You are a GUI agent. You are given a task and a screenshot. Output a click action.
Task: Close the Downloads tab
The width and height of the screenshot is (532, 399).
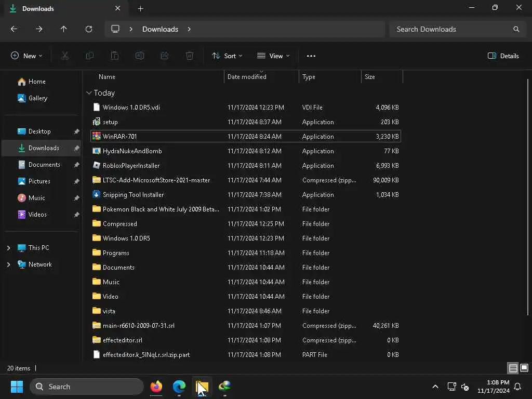[x=118, y=8]
